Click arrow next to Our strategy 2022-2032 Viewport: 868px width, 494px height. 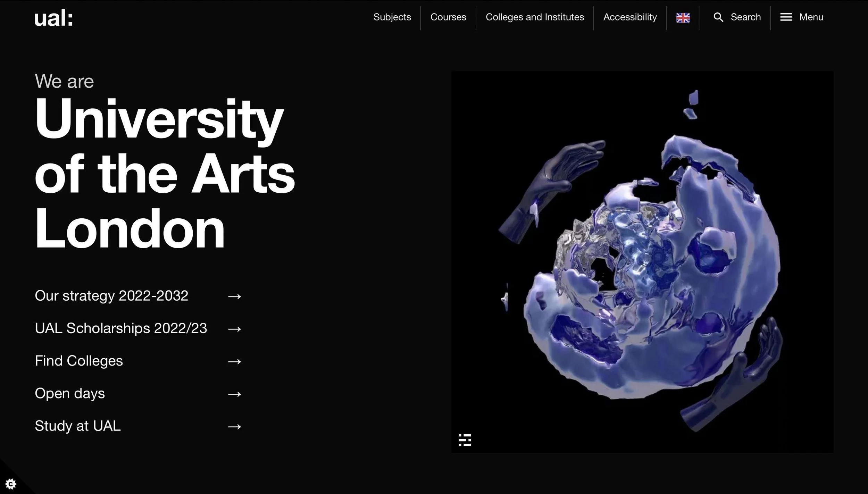(234, 296)
